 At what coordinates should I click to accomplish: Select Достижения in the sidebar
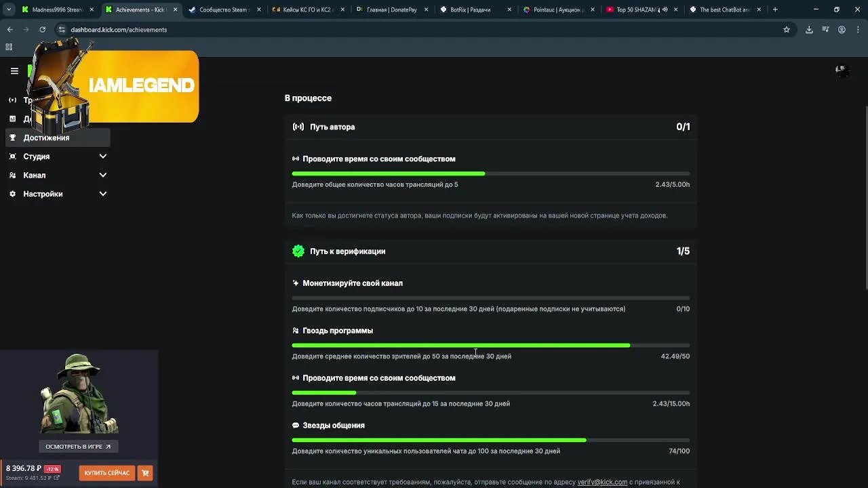click(58, 138)
